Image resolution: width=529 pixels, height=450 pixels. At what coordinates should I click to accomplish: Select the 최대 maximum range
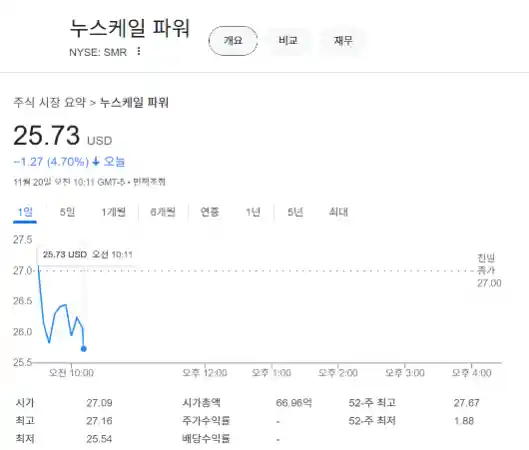(x=338, y=212)
